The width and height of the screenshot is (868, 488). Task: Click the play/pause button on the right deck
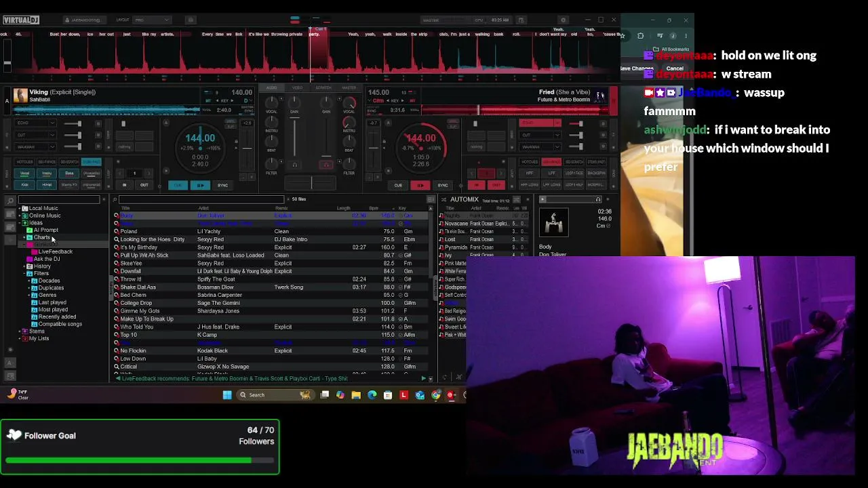pos(420,185)
